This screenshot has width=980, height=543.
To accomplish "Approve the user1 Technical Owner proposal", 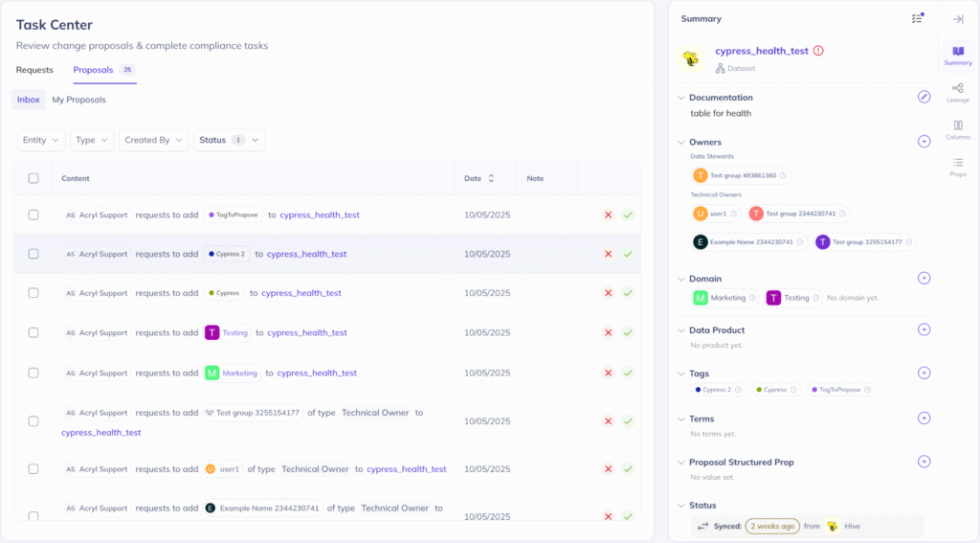I will (628, 469).
